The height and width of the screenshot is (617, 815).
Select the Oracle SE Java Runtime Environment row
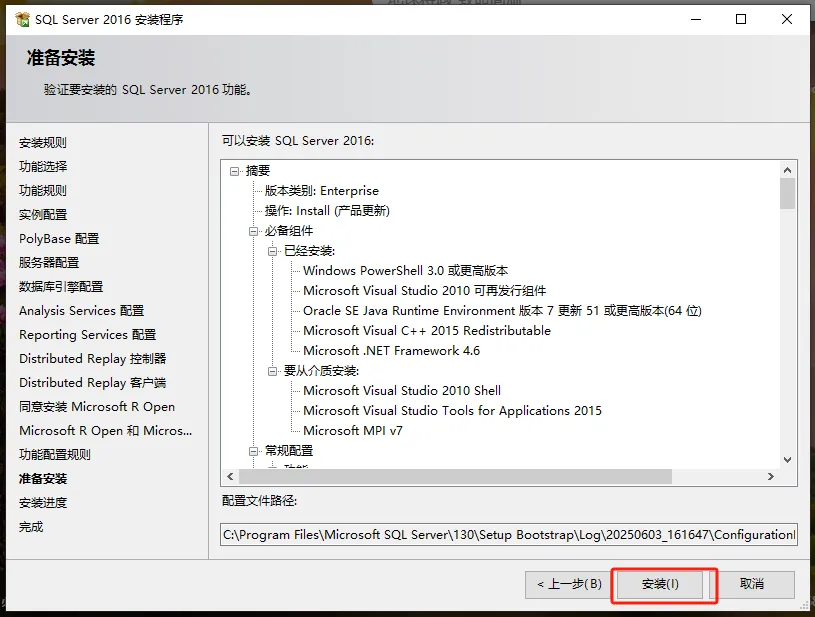(x=502, y=311)
